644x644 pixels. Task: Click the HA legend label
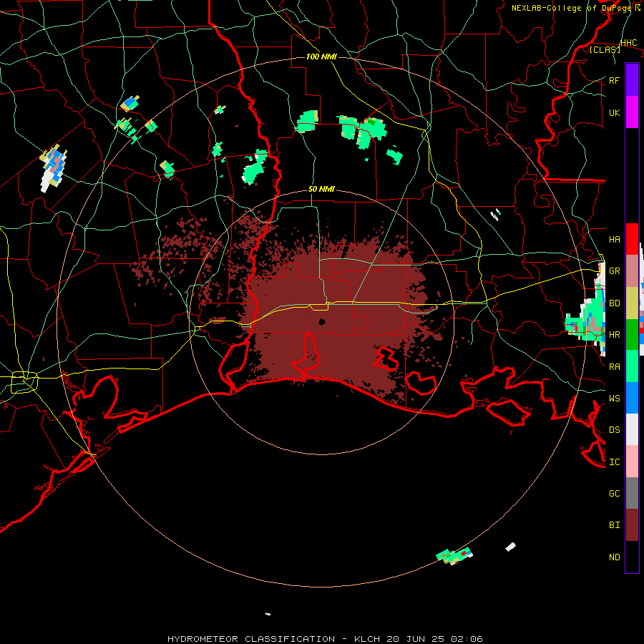point(615,239)
